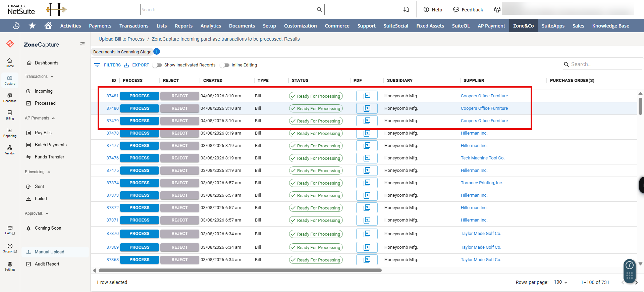
Task: Collapse the ZoneCapture sidebar menu icon
Action: (83, 44)
